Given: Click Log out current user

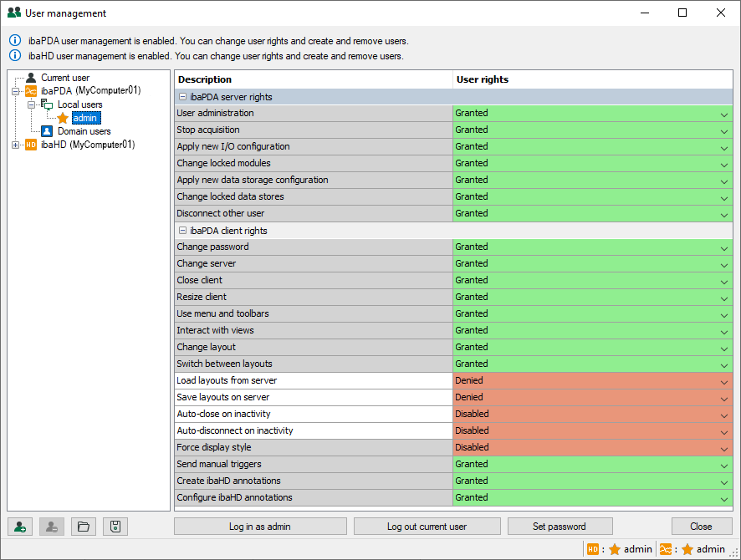Looking at the screenshot, I should pos(427,527).
